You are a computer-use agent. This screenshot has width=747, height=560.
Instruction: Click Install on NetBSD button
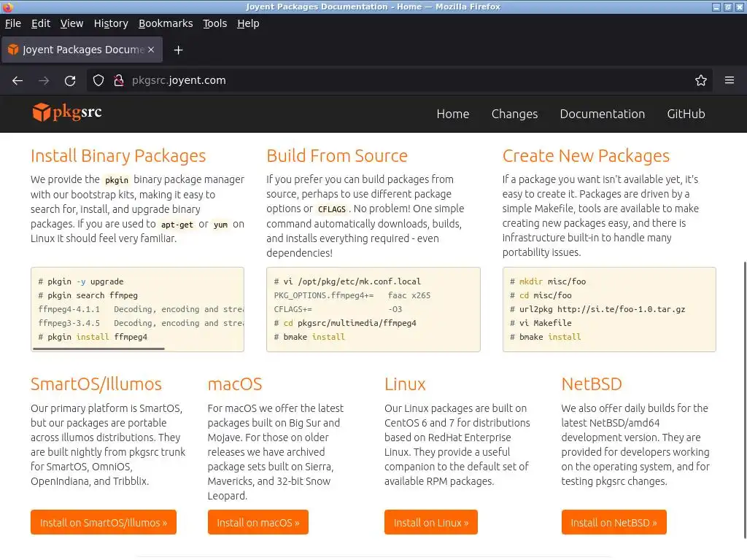click(x=614, y=522)
